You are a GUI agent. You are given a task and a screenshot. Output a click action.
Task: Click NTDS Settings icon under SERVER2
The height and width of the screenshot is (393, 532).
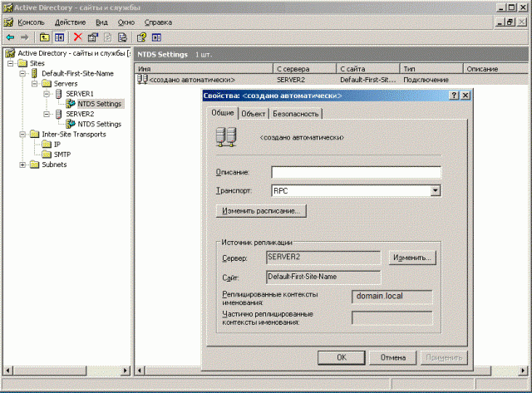[71, 124]
